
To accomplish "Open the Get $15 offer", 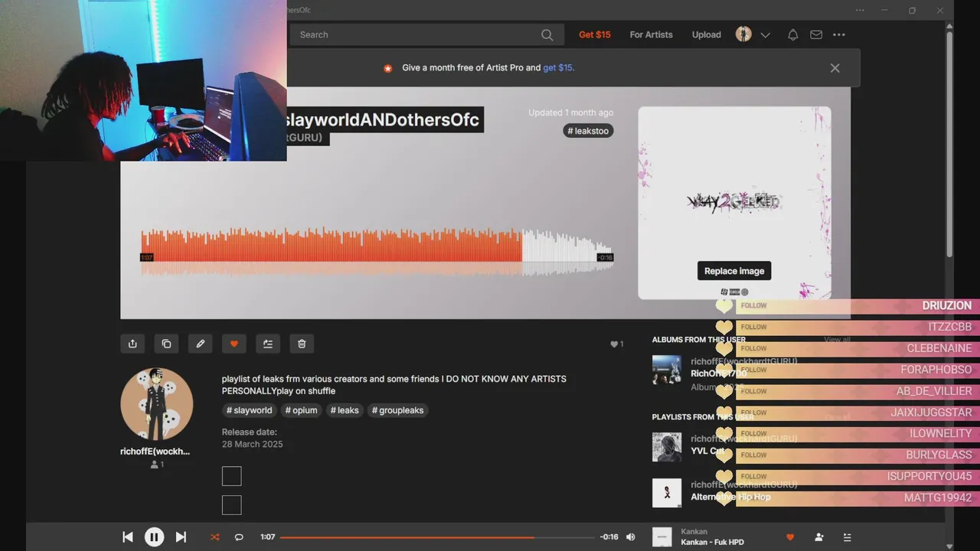I will (595, 34).
